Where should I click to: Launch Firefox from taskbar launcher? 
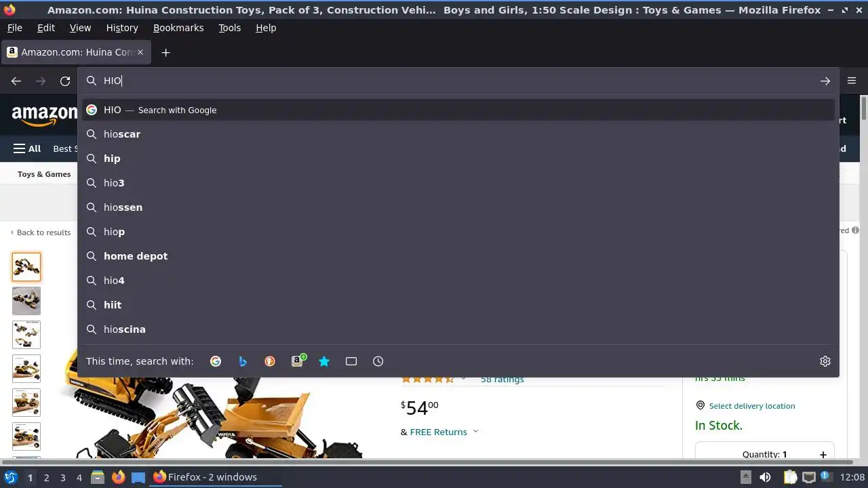pyautogui.click(x=118, y=477)
